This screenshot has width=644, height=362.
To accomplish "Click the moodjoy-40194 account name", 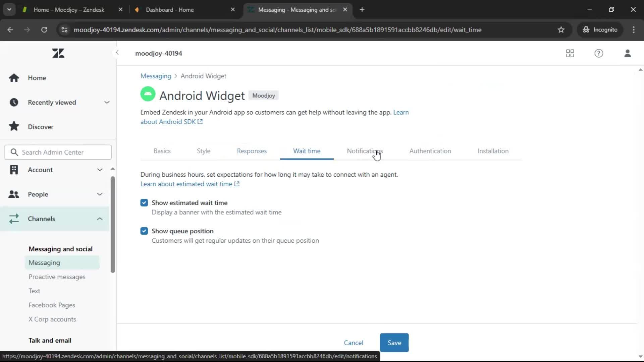I will click(158, 53).
